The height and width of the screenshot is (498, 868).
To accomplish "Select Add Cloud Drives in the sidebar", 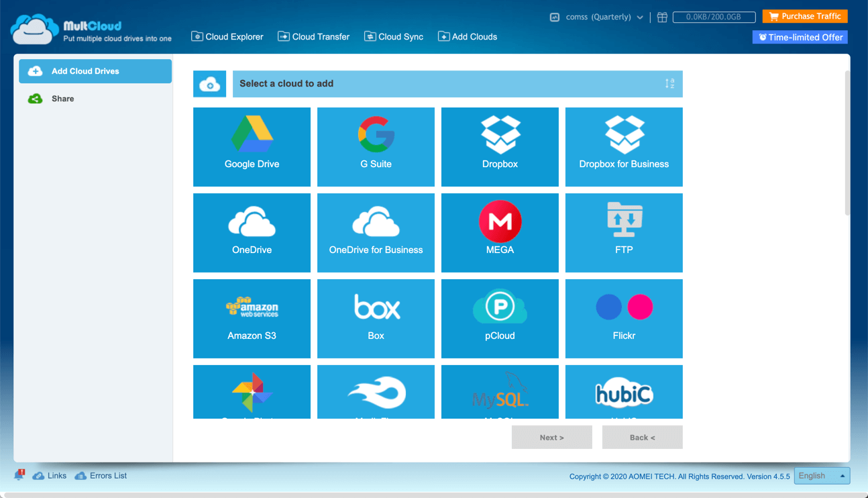I will point(95,71).
